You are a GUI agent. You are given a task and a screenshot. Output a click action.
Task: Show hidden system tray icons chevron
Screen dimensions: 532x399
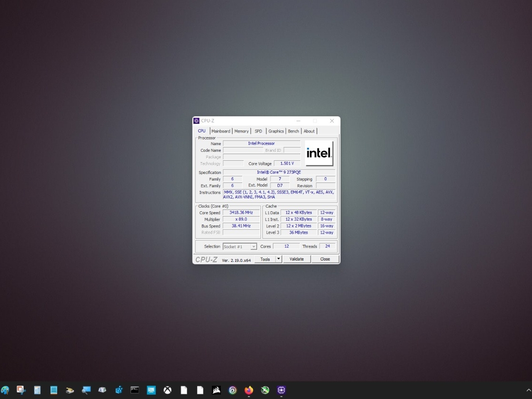528,390
